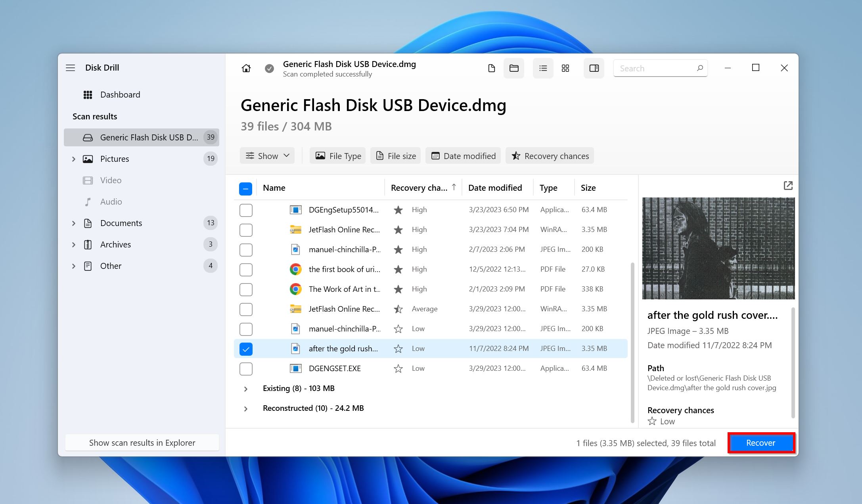Viewport: 862px width, 504px height.
Task: Toggle the select-all checkbox at column header
Action: 246,188
